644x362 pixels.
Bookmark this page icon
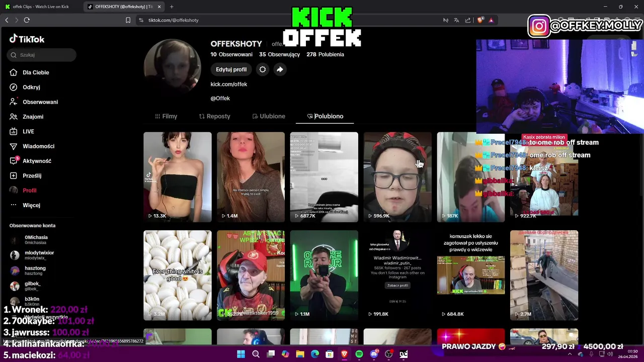(128, 20)
